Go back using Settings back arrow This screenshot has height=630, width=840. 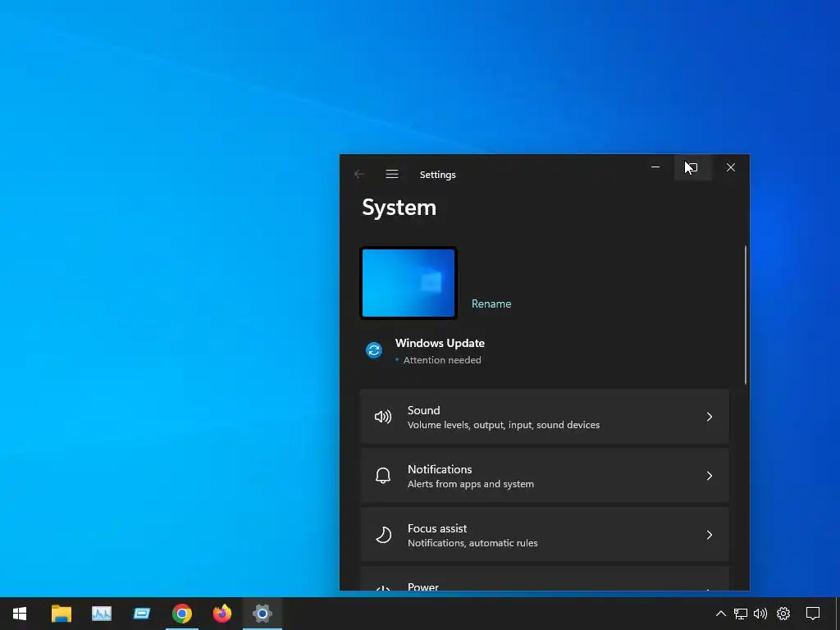(x=359, y=174)
